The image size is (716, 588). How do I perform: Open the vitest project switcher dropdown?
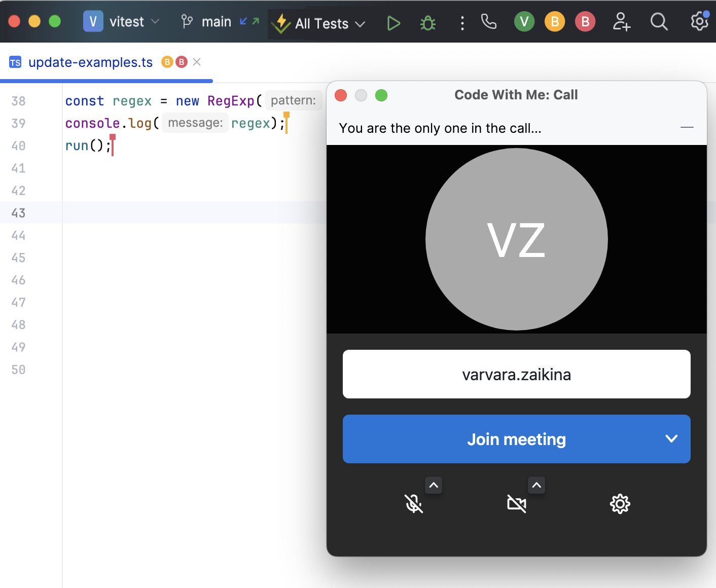pyautogui.click(x=156, y=22)
